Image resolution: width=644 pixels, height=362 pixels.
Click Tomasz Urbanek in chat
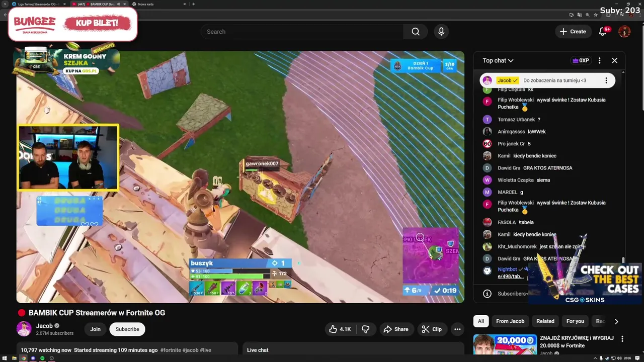[x=516, y=120]
